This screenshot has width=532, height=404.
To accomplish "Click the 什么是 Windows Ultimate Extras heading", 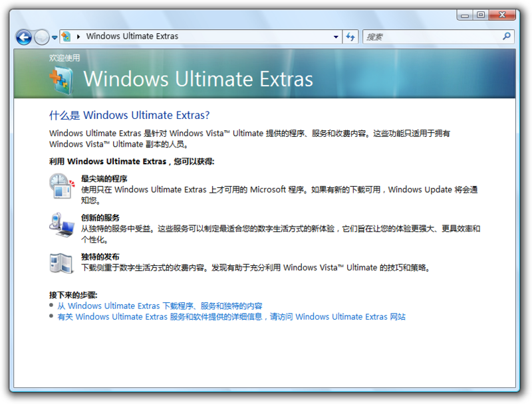I will tap(129, 115).
